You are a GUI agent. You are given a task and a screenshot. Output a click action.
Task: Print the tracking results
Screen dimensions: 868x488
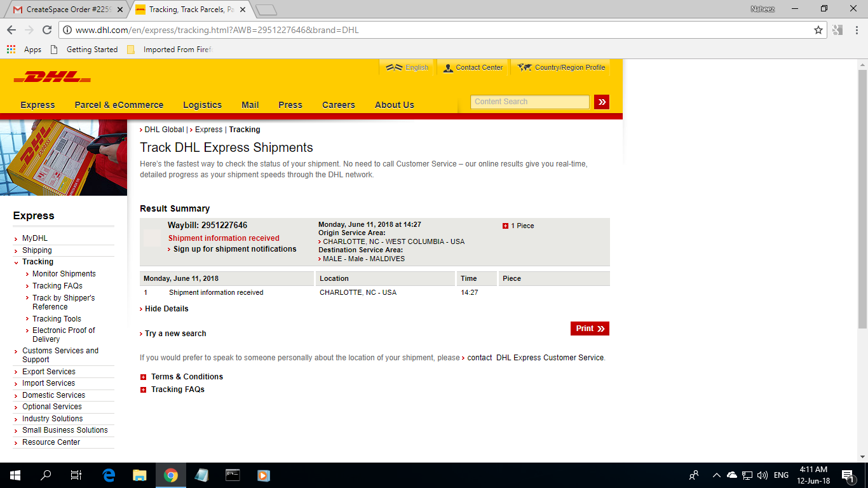click(590, 329)
